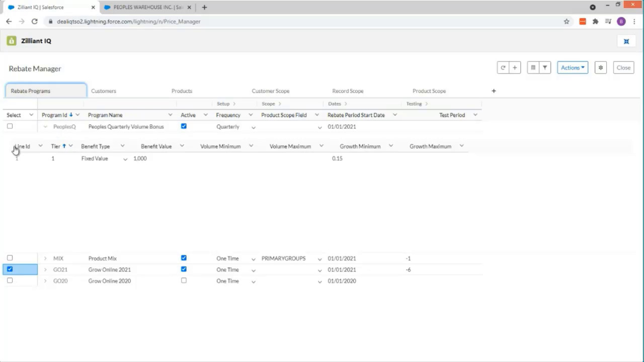644x362 pixels.
Task: Click the browser back arrow
Action: pos(9,22)
